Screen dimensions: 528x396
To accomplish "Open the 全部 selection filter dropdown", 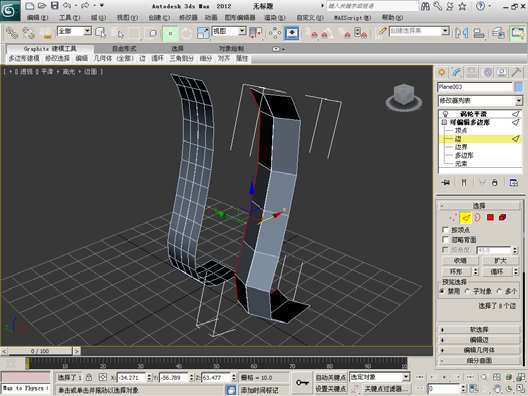I will pos(74,32).
